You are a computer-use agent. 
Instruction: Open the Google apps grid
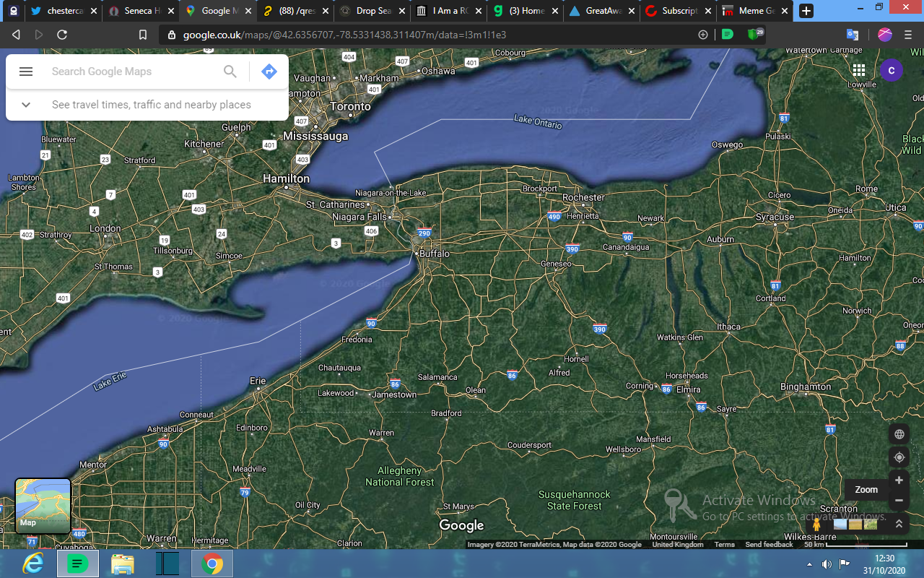point(859,70)
